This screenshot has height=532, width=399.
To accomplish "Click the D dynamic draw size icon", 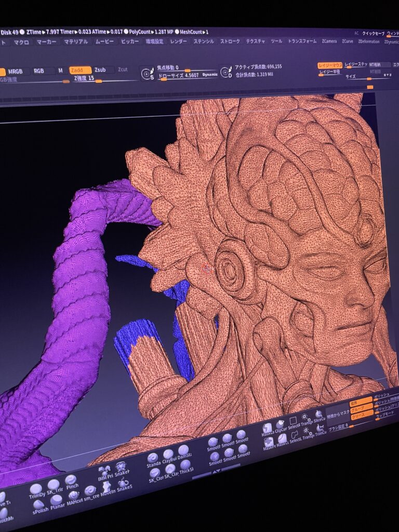I will pos(226,72).
